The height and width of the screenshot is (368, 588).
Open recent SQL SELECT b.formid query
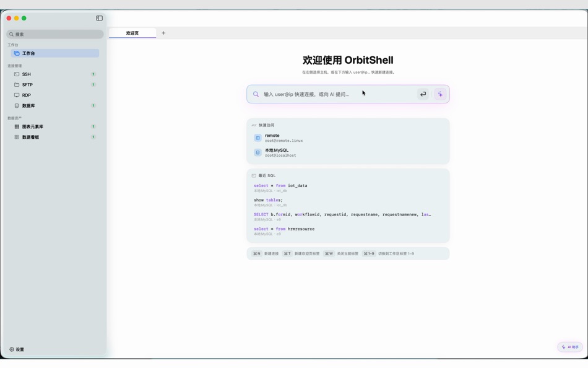coord(348,217)
